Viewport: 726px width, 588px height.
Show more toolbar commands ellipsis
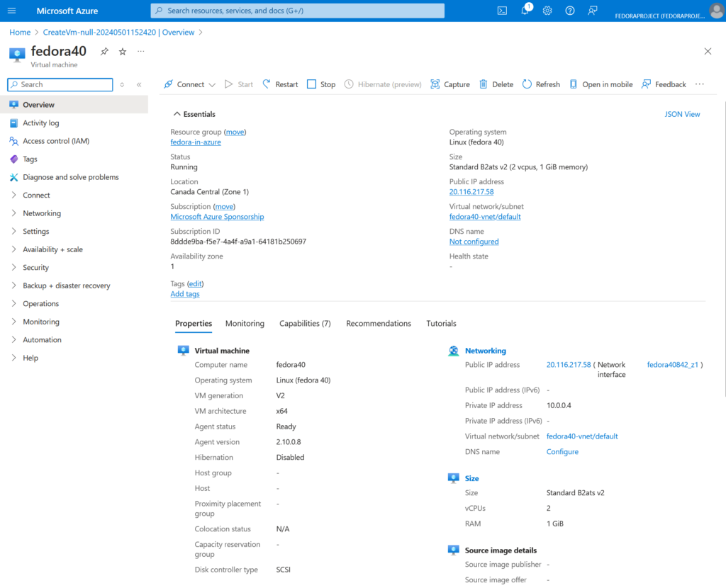[x=700, y=84]
